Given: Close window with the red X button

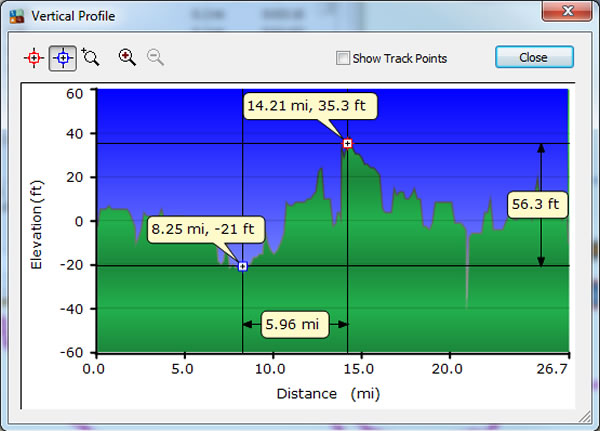Looking at the screenshot, I should coord(567,11).
